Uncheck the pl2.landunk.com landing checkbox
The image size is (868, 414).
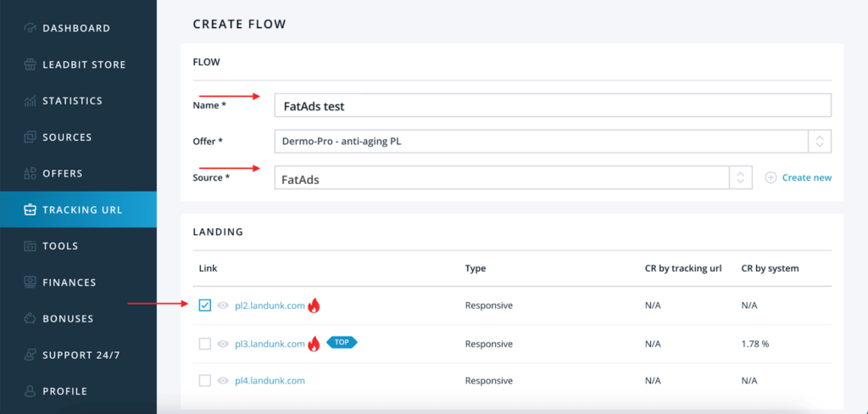pos(205,305)
